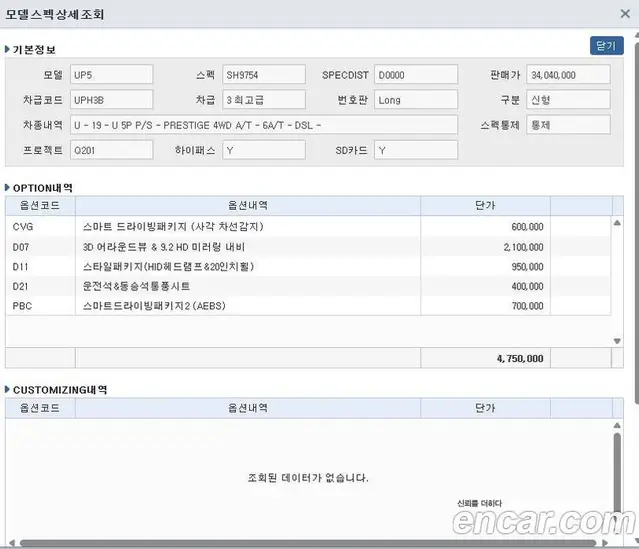Viewport: 639px width, 549px height.
Task: Select the D07 3D 어라운드뷰 row
Action: (308, 247)
